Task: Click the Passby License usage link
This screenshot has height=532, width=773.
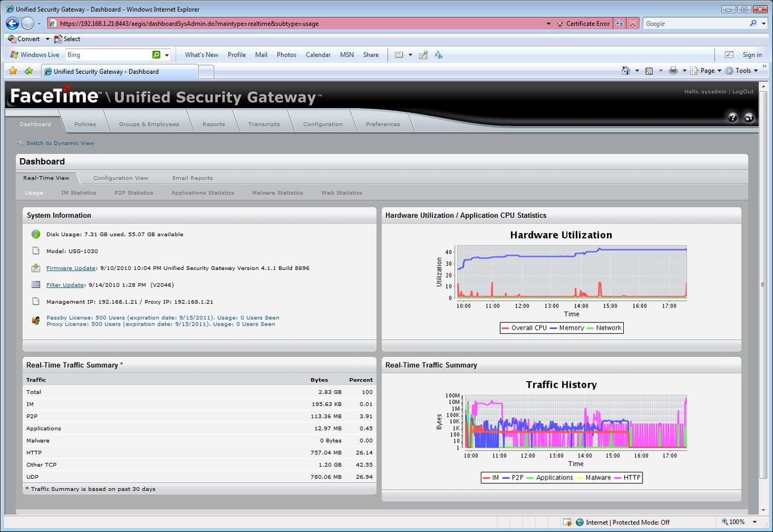Action: pyautogui.click(x=162, y=318)
